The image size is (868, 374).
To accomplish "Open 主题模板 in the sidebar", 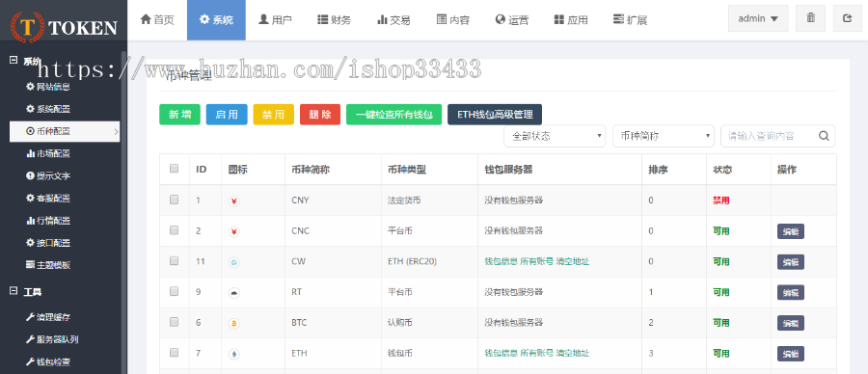I will 48,264.
